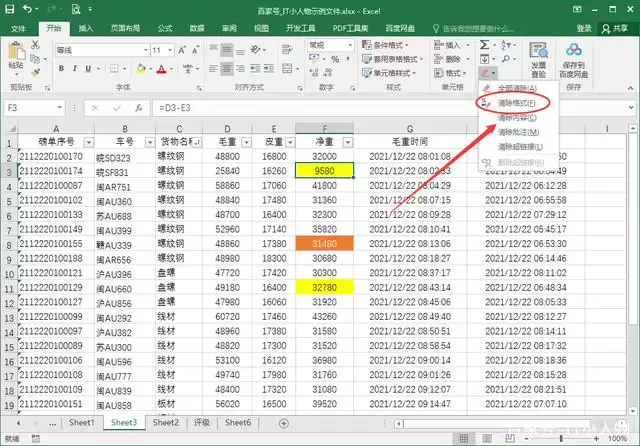Increase the font size
The height and width of the screenshot is (446, 640).
pos(182,50)
